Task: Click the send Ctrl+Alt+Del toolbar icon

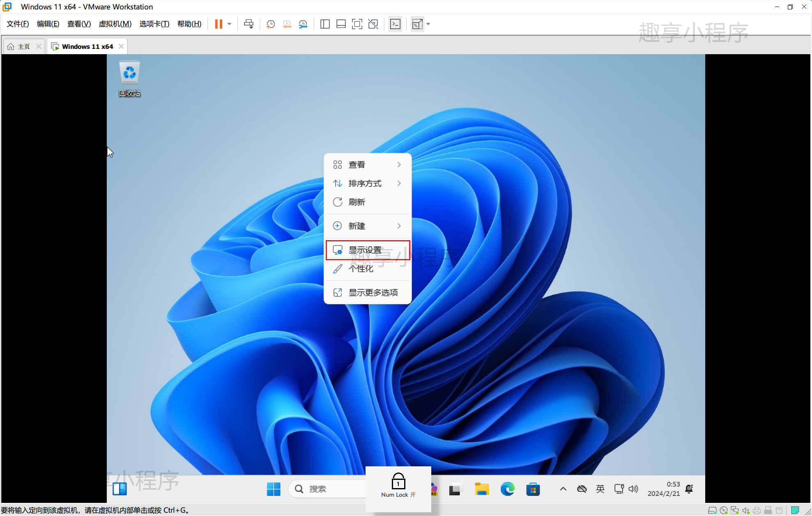Action: (248, 24)
